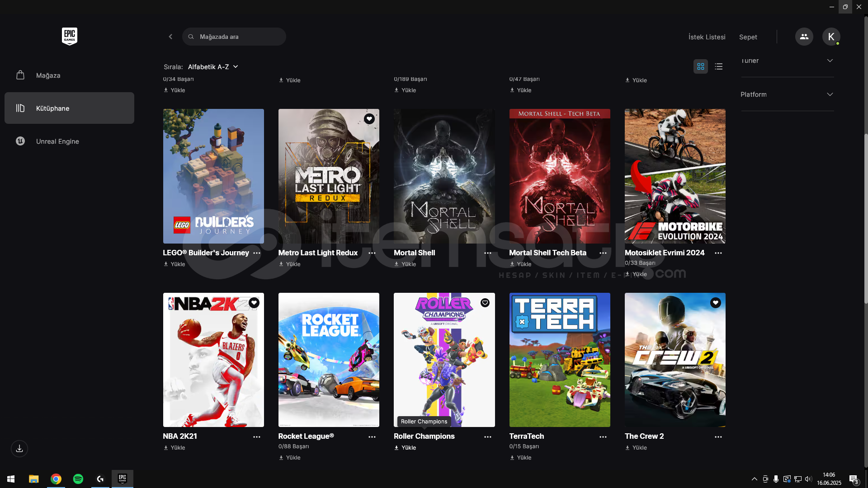
Task: Show hidden tray icons chevron
Action: pos(754,479)
